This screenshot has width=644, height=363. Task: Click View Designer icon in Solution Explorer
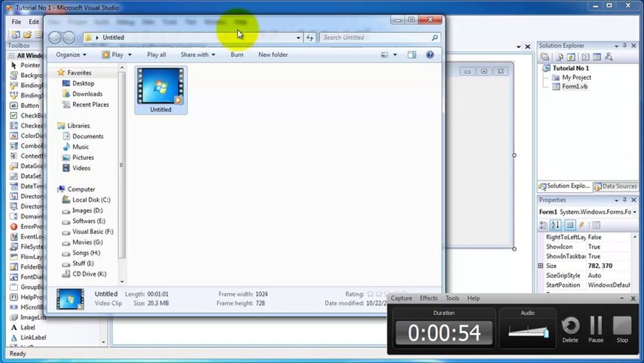[597, 57]
